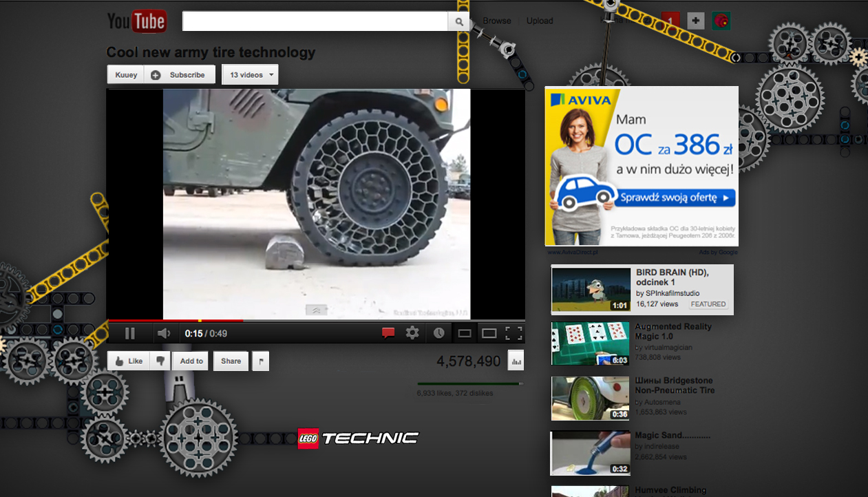Pause the video playback

pyautogui.click(x=130, y=334)
